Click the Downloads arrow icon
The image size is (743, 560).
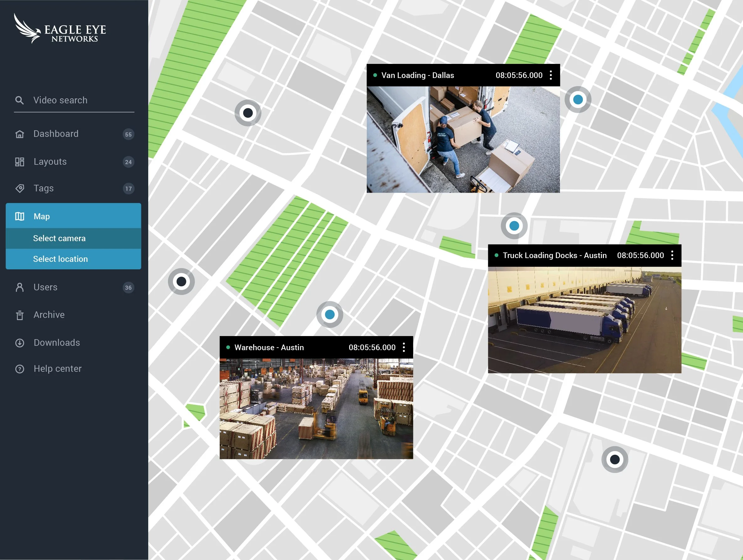pyautogui.click(x=20, y=343)
